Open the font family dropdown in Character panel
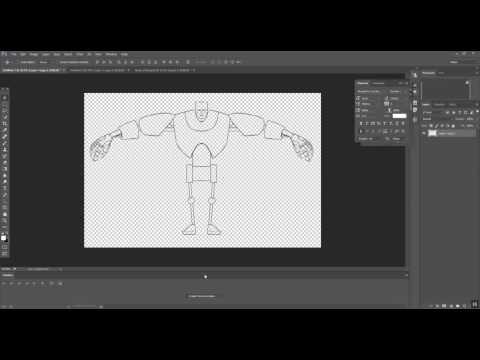This screenshot has width=480, height=360. 370,91
